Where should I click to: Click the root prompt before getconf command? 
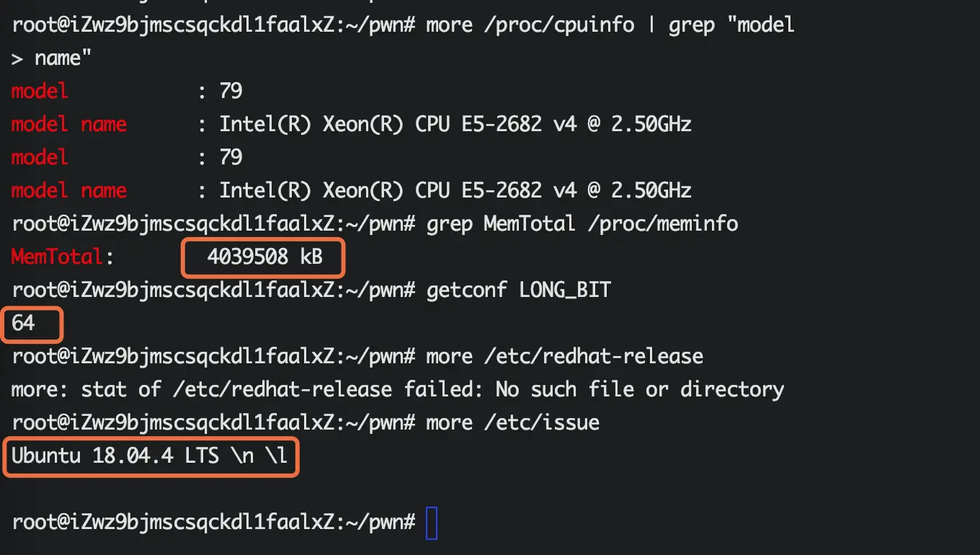tap(213, 290)
